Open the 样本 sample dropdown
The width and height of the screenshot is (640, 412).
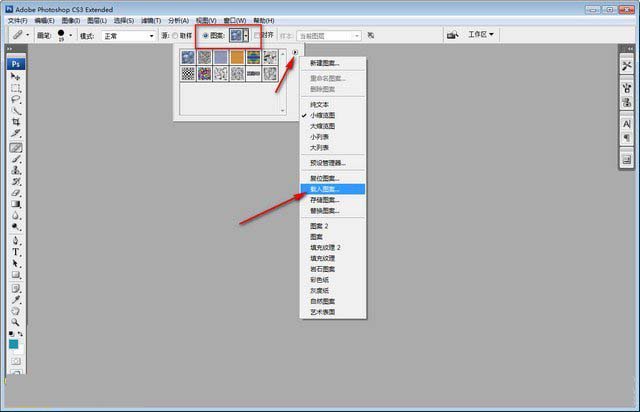(329, 36)
